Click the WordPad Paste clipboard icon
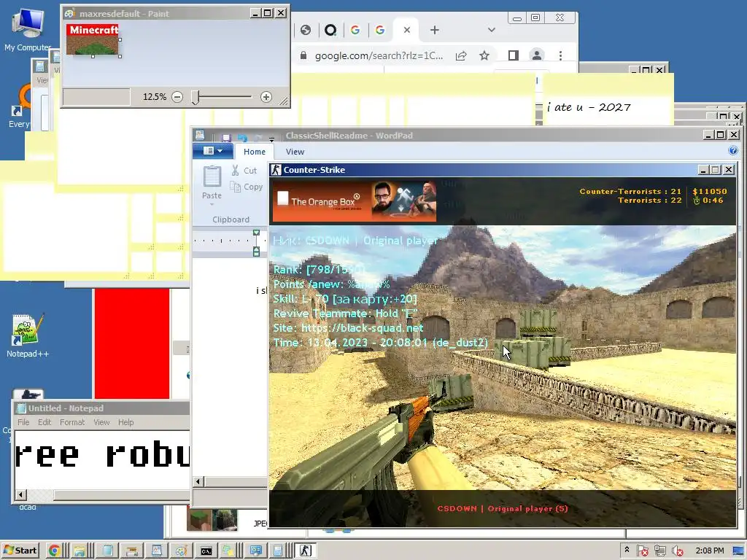The width and height of the screenshot is (747, 560). tap(212, 177)
